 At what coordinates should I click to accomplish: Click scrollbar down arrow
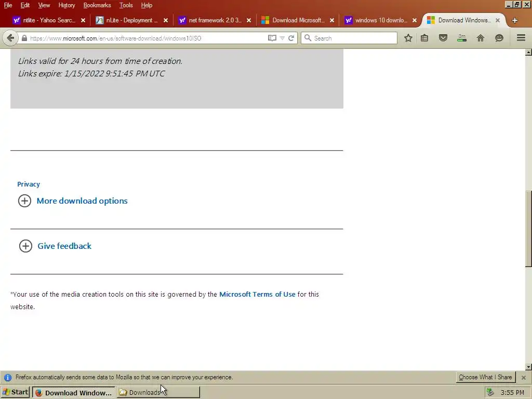528,367
